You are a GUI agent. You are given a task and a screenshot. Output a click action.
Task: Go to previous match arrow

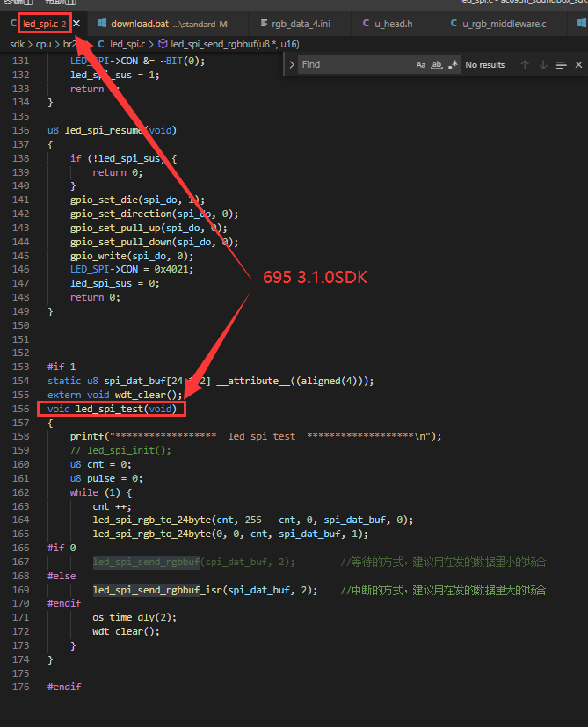click(525, 64)
